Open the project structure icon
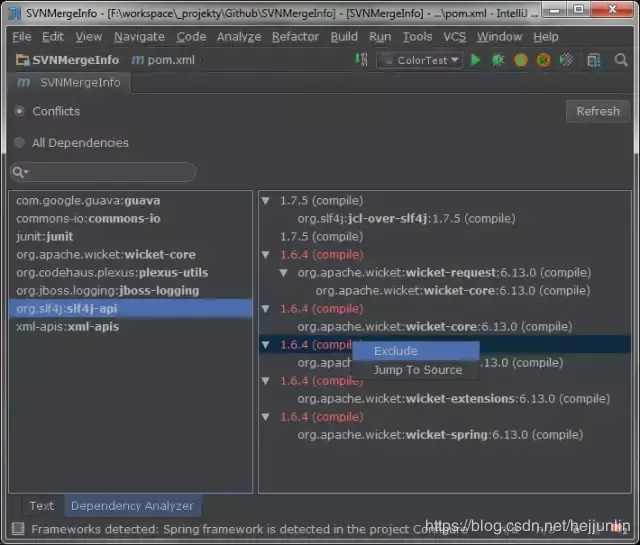 pos(594,60)
